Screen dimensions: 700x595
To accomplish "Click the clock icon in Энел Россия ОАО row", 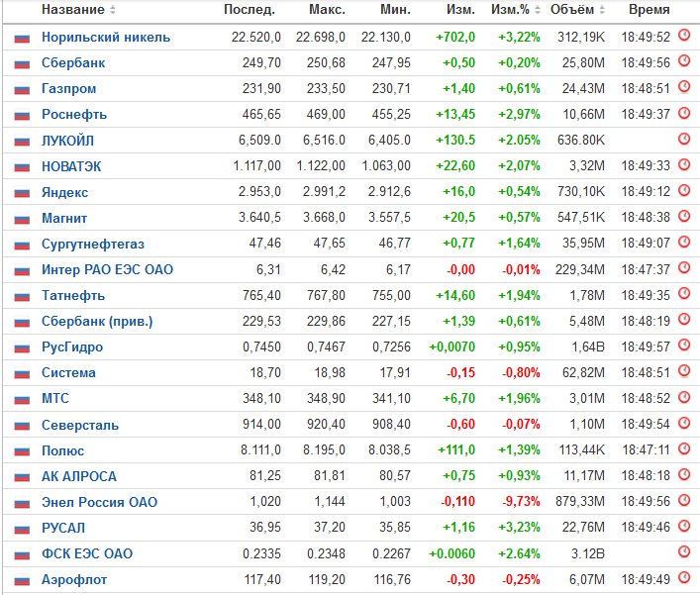I will (684, 500).
